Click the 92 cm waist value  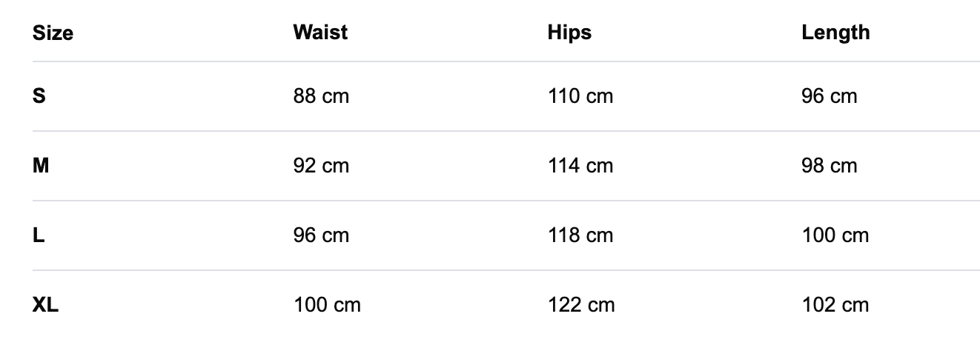321,166
